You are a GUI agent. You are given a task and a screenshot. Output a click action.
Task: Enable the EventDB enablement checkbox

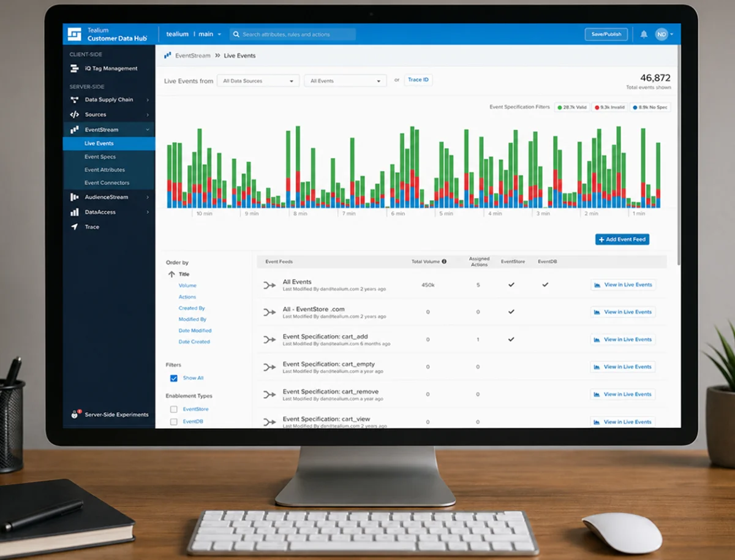tap(174, 422)
